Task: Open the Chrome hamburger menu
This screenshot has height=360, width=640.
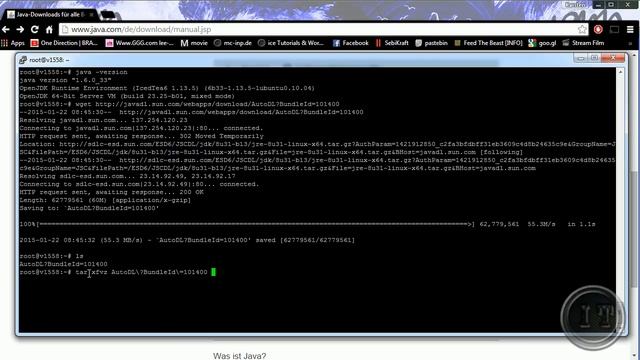Action: pos(630,29)
